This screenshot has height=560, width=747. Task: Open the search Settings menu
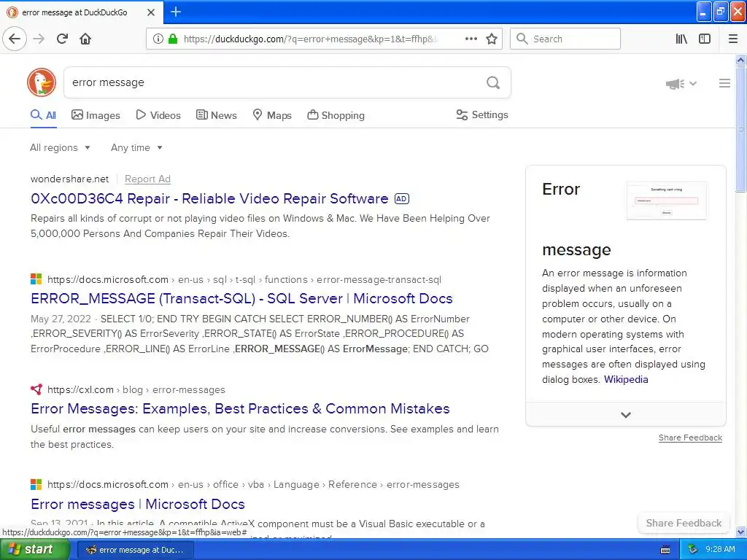(482, 114)
